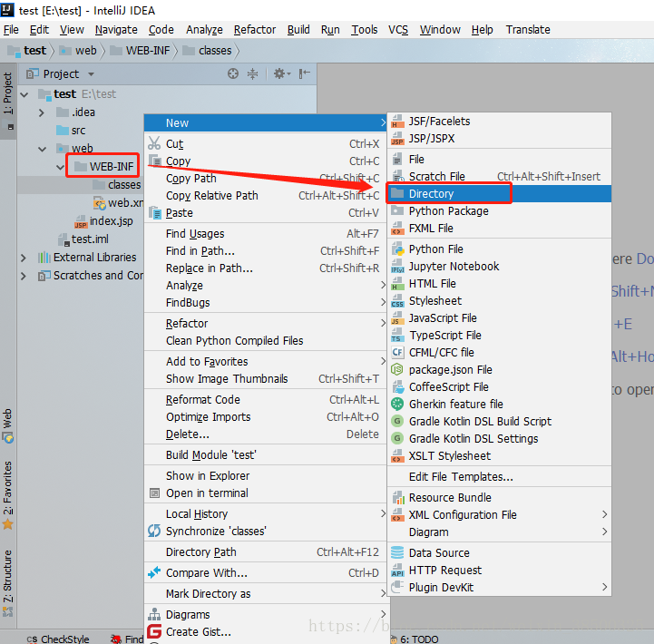Screen dimensions: 654x644
Task: Select HTML File in New submenu
Action: coord(499,284)
